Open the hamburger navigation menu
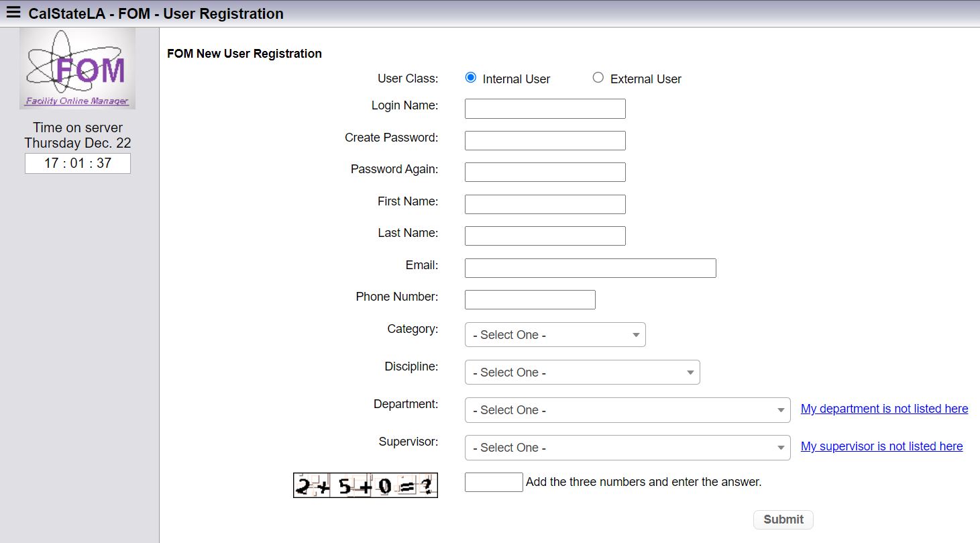 [x=13, y=11]
